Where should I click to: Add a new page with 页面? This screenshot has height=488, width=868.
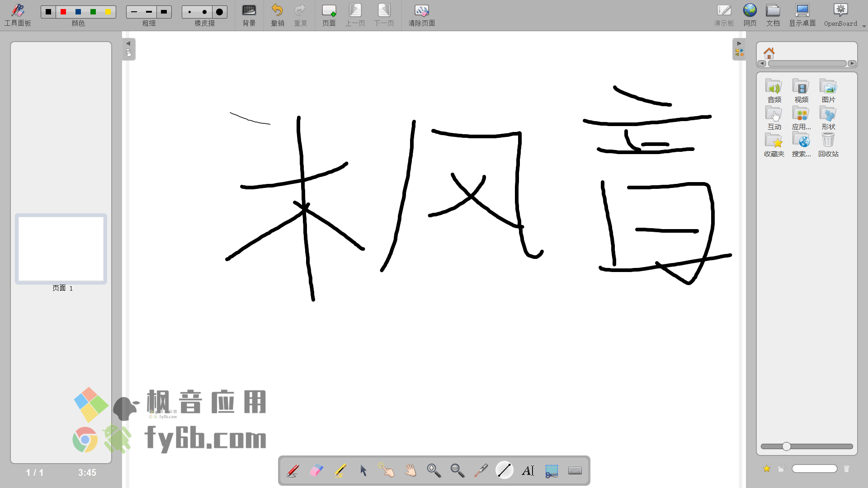pos(329,15)
